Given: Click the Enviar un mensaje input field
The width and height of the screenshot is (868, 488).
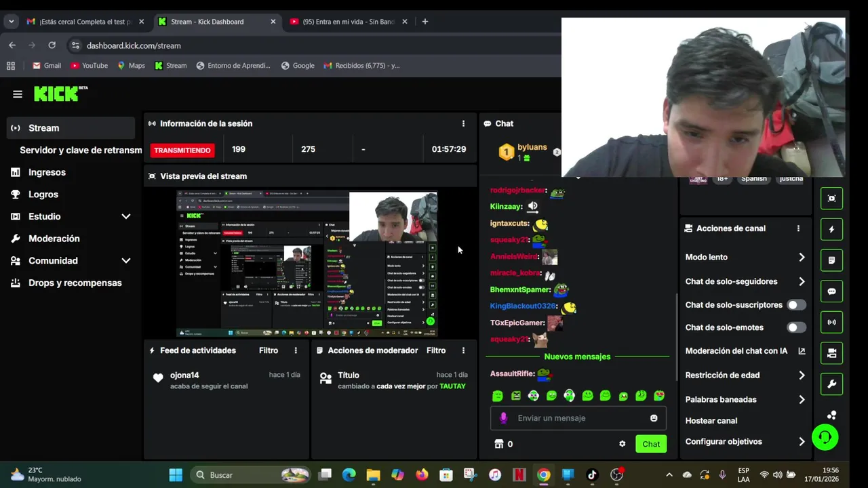Looking at the screenshot, I should (x=578, y=418).
